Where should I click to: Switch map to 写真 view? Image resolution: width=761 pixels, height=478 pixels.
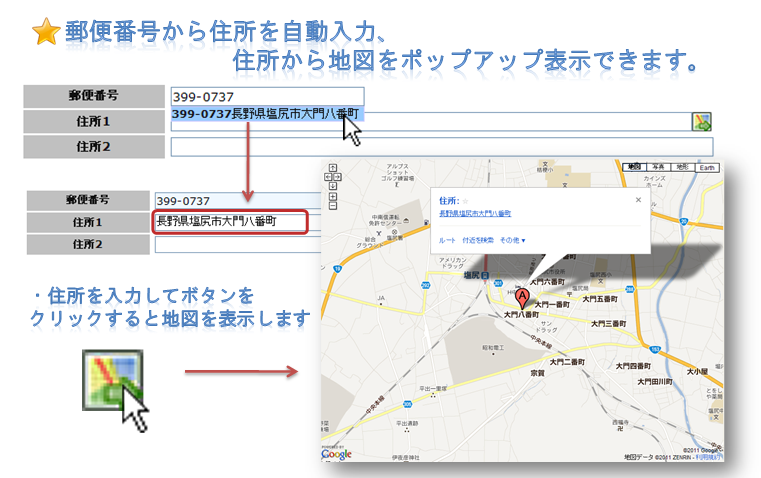tap(658, 167)
